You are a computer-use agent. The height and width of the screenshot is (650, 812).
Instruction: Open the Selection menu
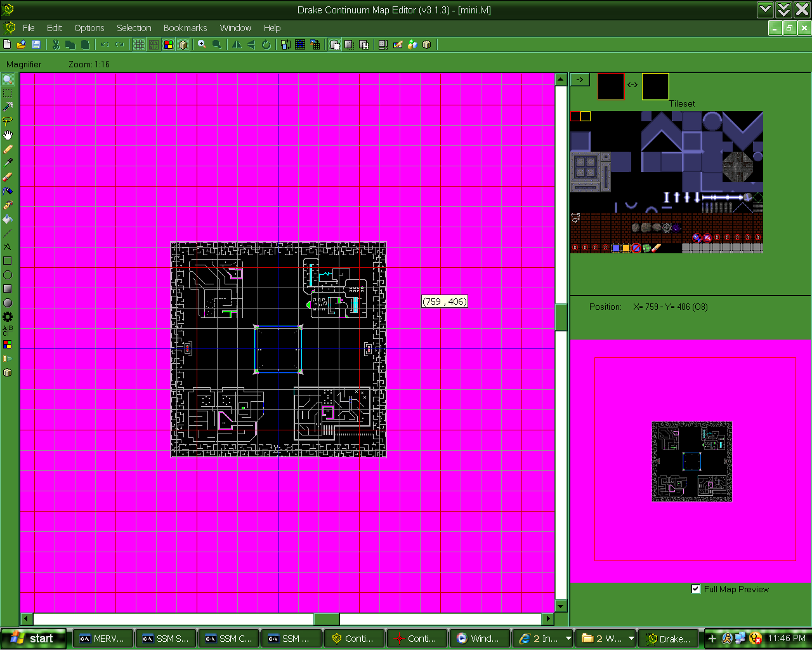pyautogui.click(x=134, y=28)
